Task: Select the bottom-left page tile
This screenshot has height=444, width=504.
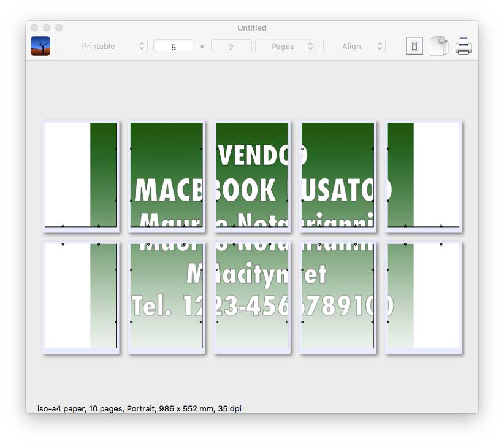Action: click(x=81, y=297)
